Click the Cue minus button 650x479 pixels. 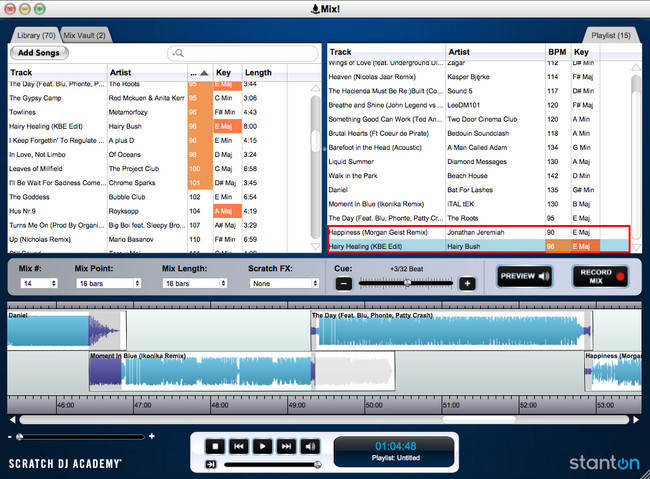[342, 283]
